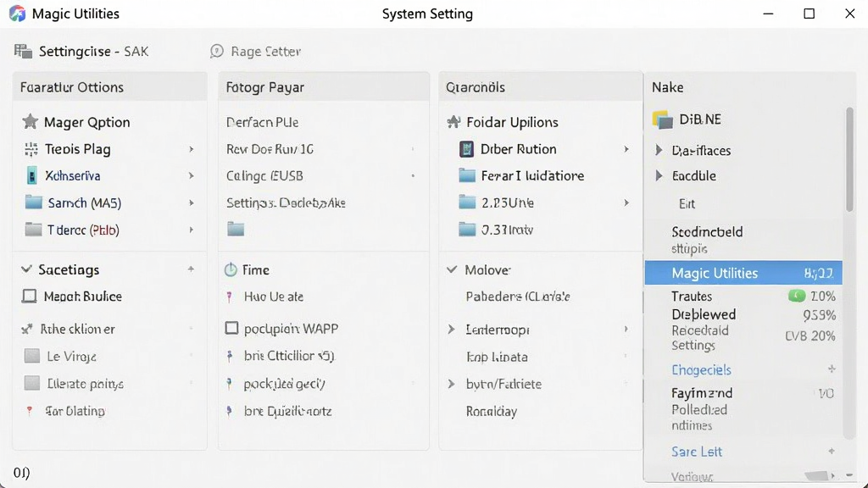The image size is (868, 488).
Task: Expand the bytn/Fatriete row chevron
Action: [x=451, y=384]
